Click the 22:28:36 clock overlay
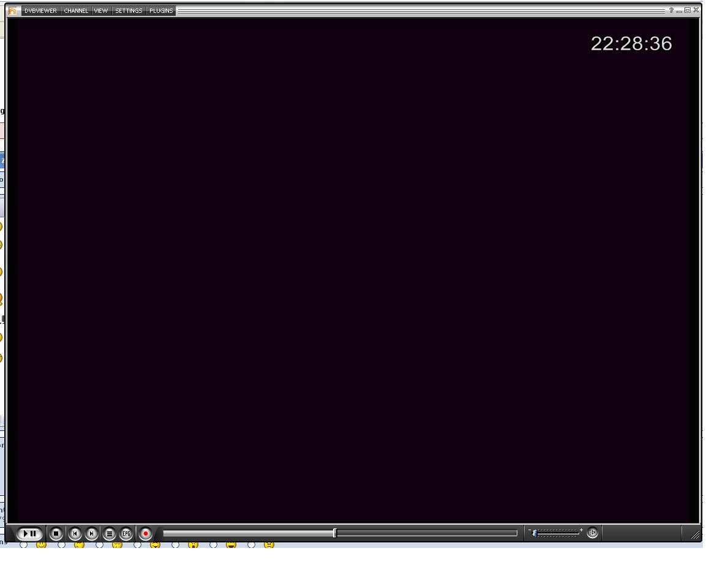The image size is (728, 562). (x=631, y=43)
